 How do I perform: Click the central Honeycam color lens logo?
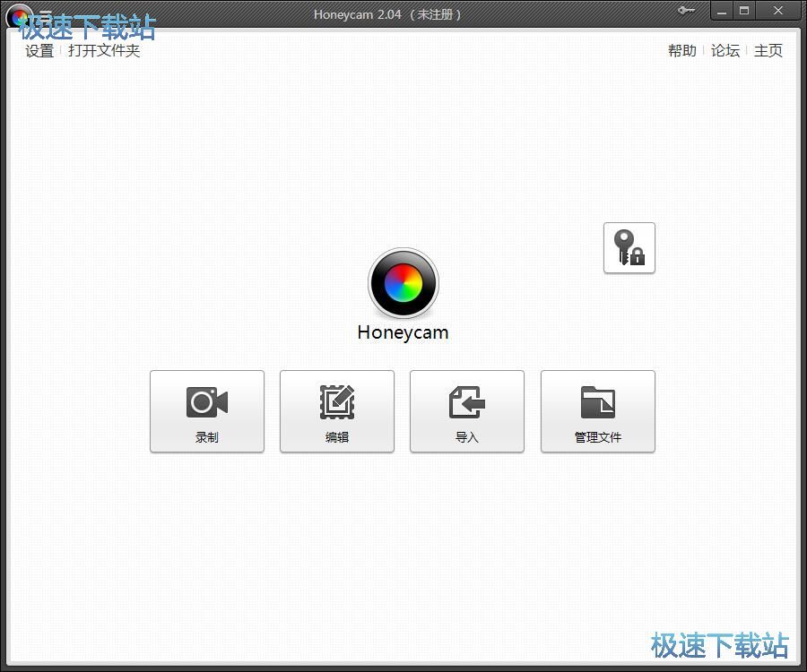(x=403, y=283)
